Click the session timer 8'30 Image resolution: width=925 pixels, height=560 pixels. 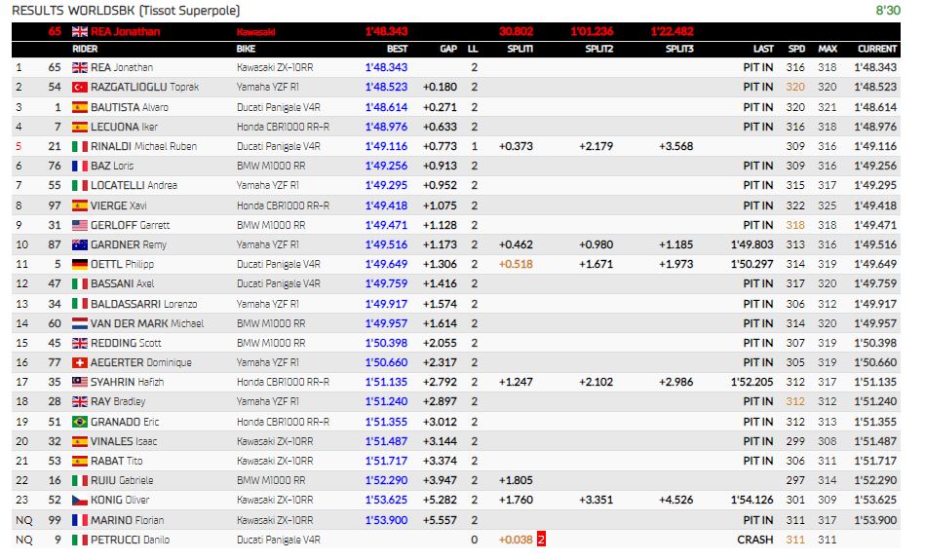pos(888,11)
